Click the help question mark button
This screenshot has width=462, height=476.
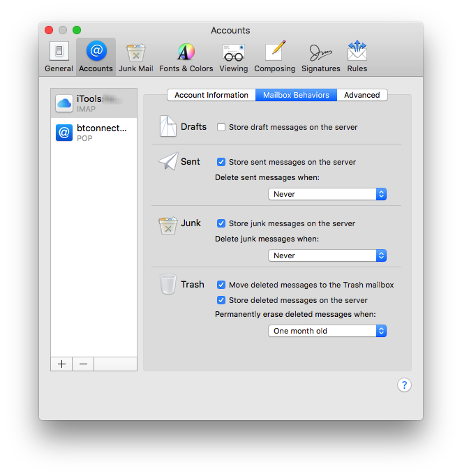pyautogui.click(x=404, y=385)
